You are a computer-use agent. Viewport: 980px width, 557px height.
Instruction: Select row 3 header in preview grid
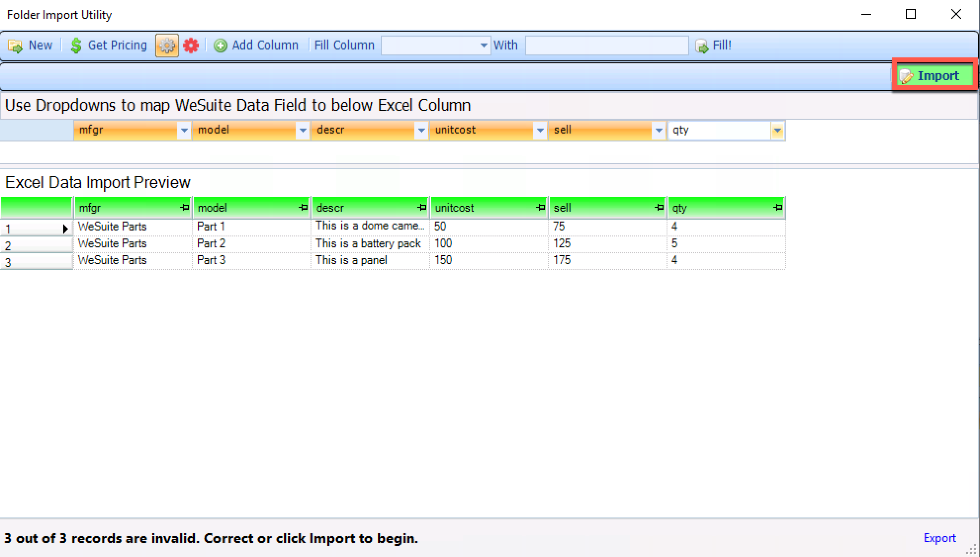37,262
